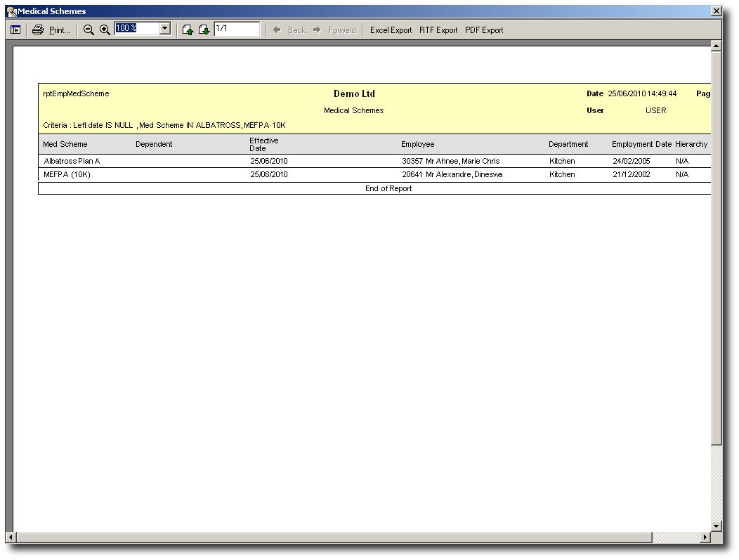Click the zoom in magnifier icon
The height and width of the screenshot is (560, 739).
[x=105, y=30]
